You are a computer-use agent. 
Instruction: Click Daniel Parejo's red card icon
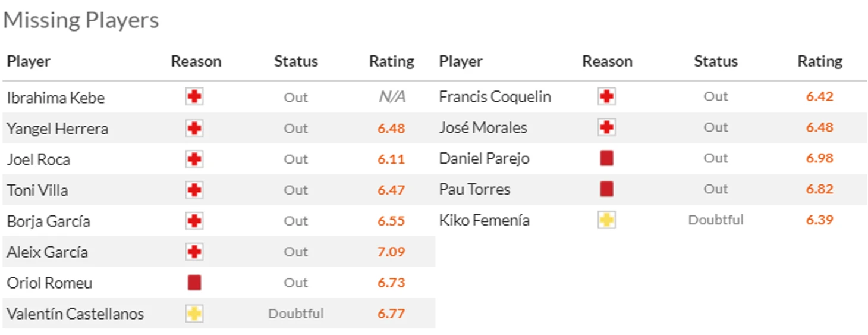coord(606,158)
